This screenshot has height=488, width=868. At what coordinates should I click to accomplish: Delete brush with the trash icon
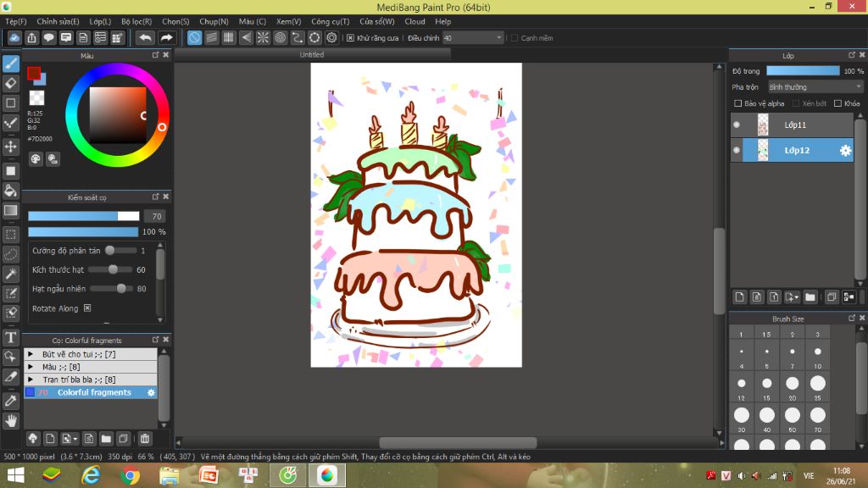point(144,439)
